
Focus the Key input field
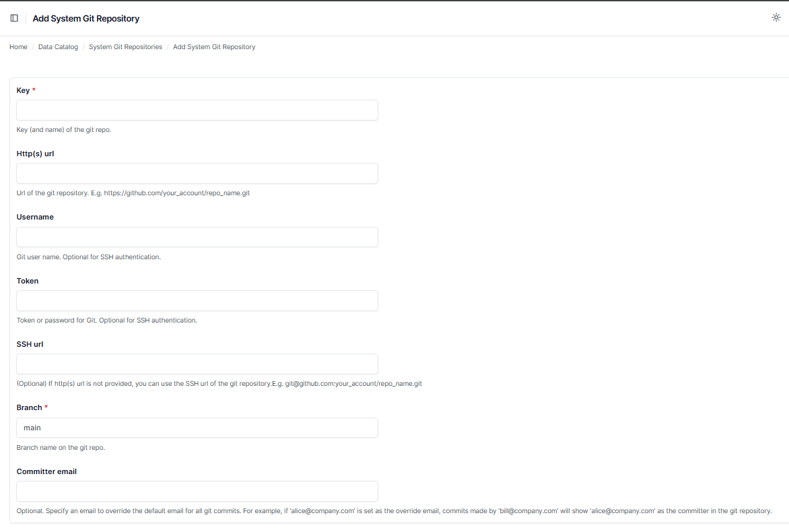pos(197,110)
